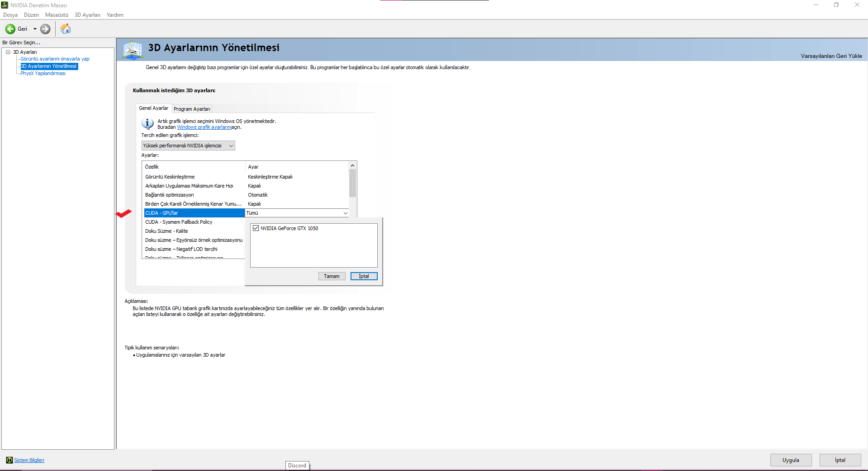The image size is (868, 471).
Task: Click the Home icon in toolbar
Action: pyautogui.click(x=66, y=29)
